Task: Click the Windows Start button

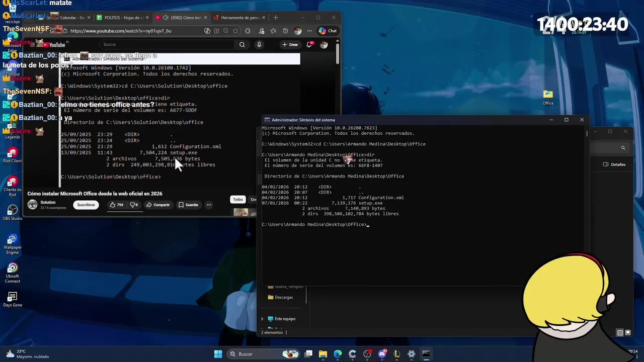Action: coord(218,354)
